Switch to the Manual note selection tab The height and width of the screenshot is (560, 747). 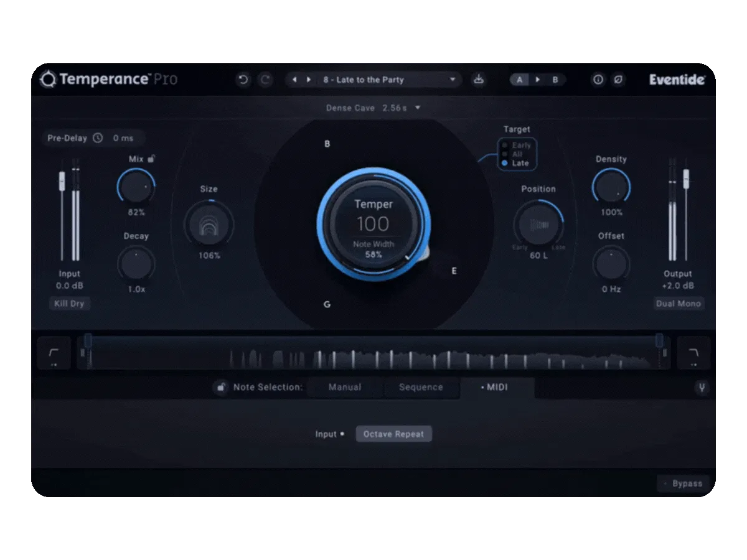pyautogui.click(x=345, y=388)
